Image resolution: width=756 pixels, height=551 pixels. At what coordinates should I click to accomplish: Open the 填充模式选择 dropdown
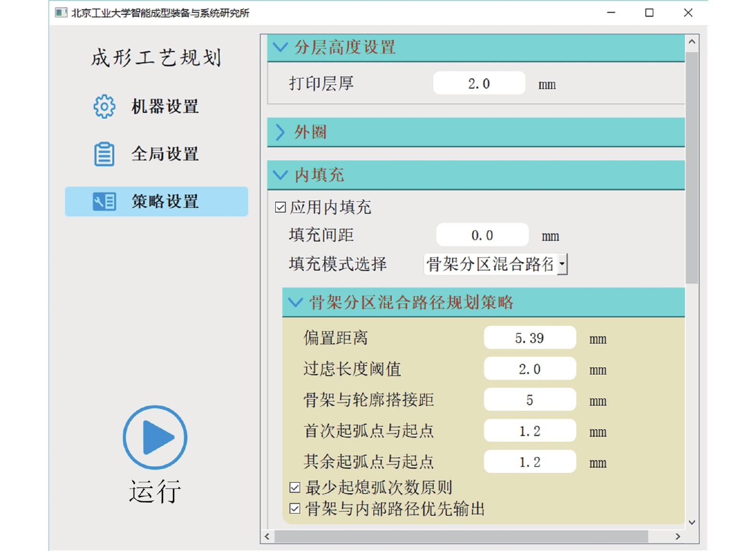562,264
